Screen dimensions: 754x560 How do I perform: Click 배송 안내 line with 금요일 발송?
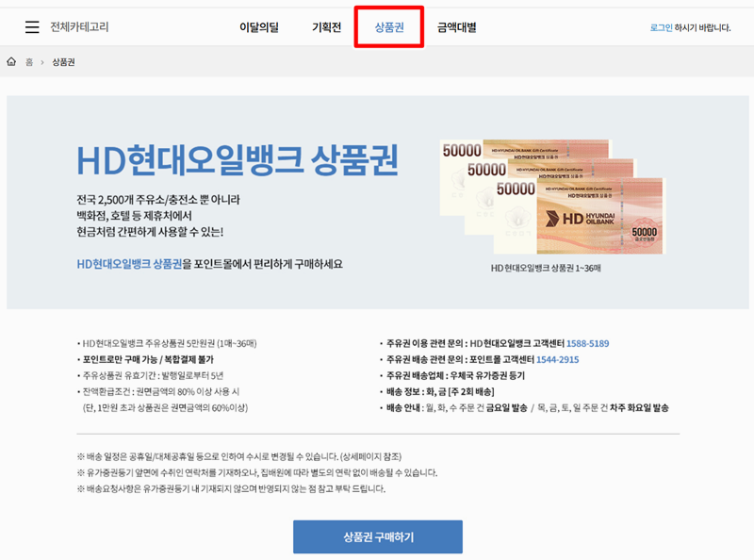tap(528, 407)
